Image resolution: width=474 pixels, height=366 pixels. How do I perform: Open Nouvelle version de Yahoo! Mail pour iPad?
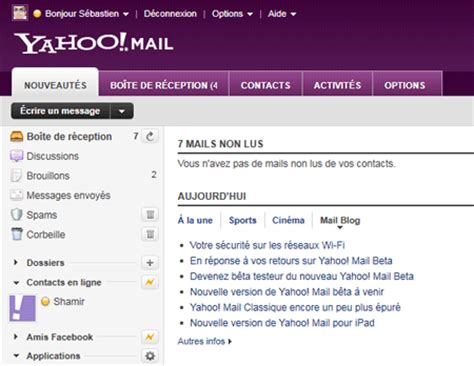pos(282,323)
